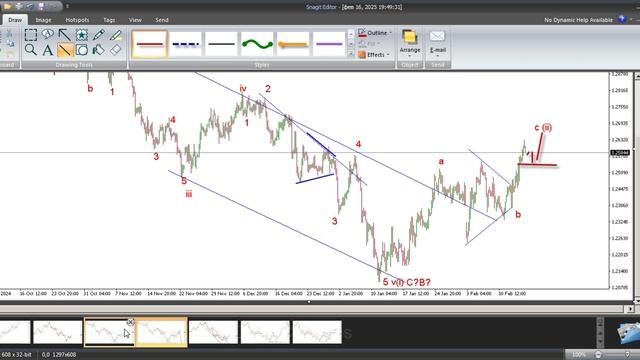Click the '10 Jan 04:00' date axis label
The width and height of the screenshot is (640, 360).
click(x=384, y=293)
